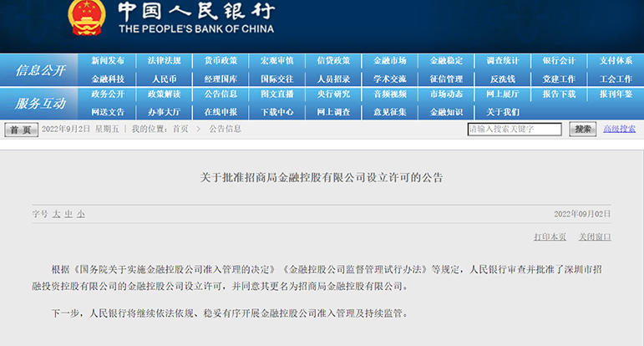Open 政务公开 under 服务互动
Image resolution: width=644 pixels, height=346 pixels.
tap(108, 94)
